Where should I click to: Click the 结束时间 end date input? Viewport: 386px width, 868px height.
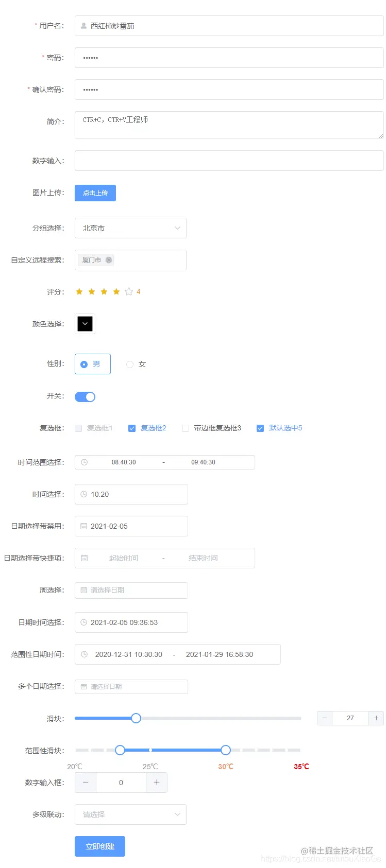coord(203,558)
